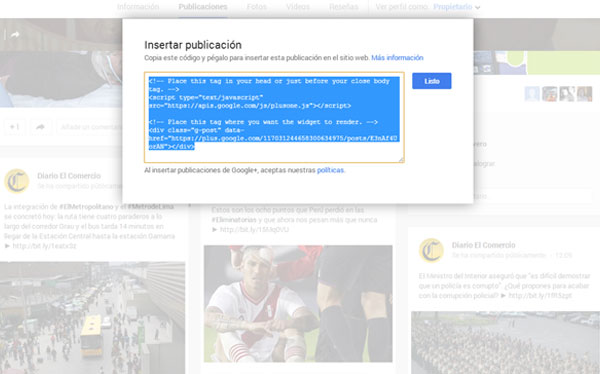Click the Diario El Comercio logo in the left post
600x374 pixels.
pyautogui.click(x=16, y=181)
